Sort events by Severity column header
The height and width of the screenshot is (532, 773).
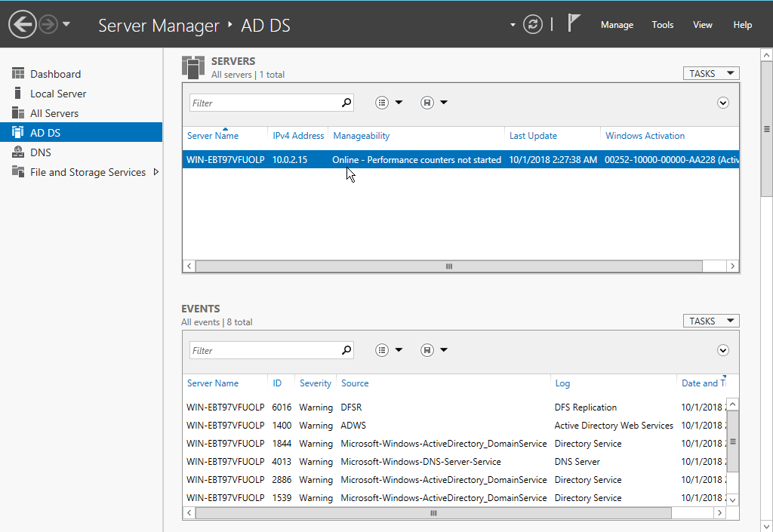click(x=315, y=383)
